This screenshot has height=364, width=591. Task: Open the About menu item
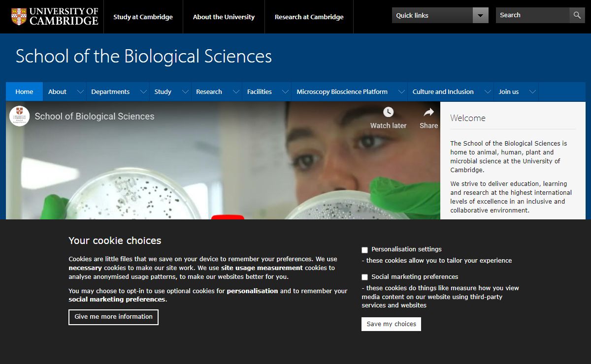pos(57,91)
